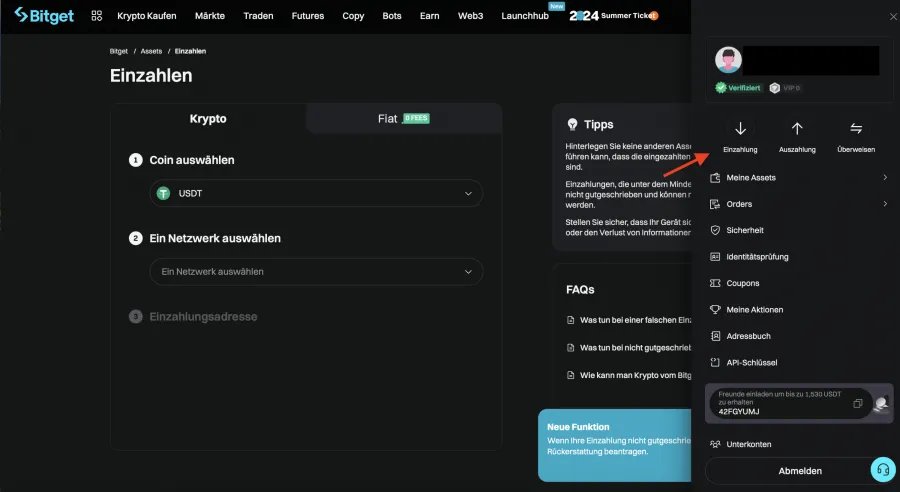This screenshot has width=900, height=492.
Task: Open the Web3 menu
Action: tap(470, 16)
